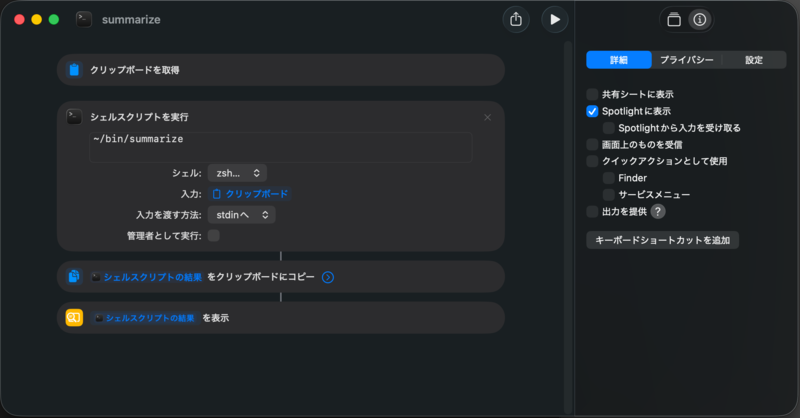Remove the シェルスクリプトを実行 action with X
The image size is (800, 418).
coord(487,117)
